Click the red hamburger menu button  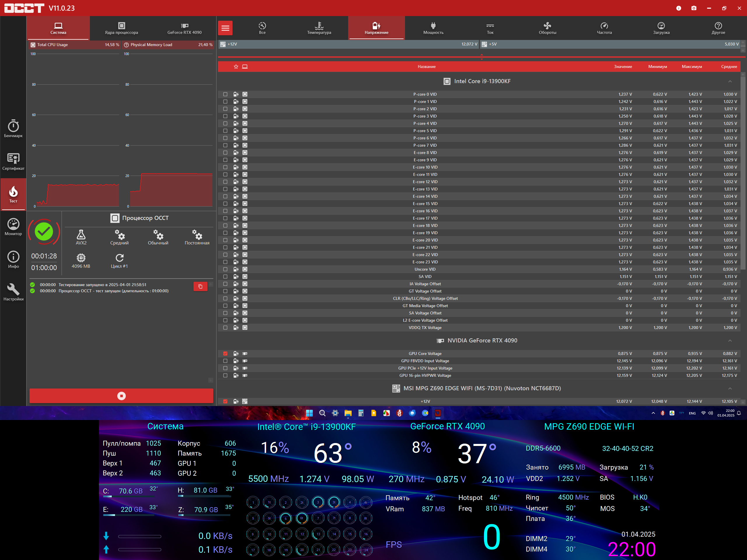coord(225,28)
